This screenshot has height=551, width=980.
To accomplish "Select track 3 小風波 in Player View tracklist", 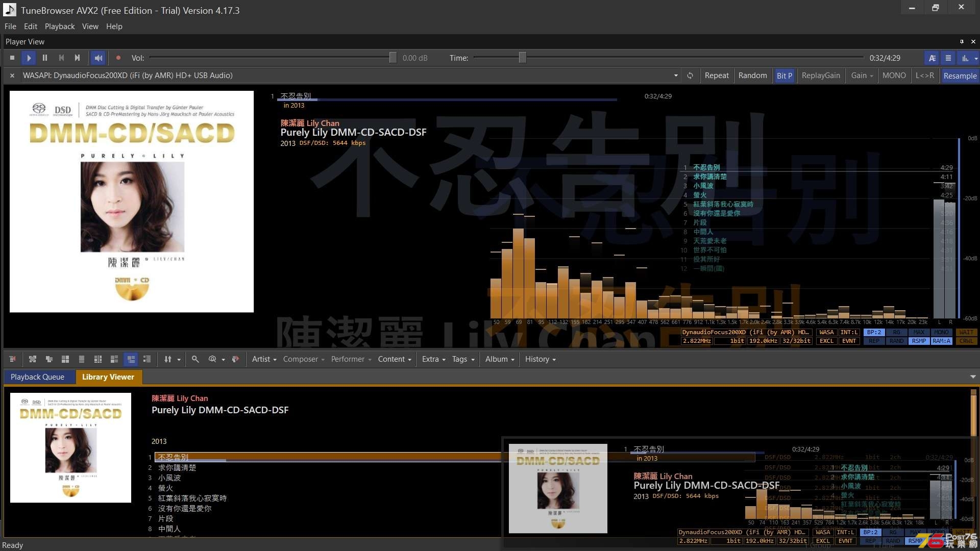I will tap(703, 186).
